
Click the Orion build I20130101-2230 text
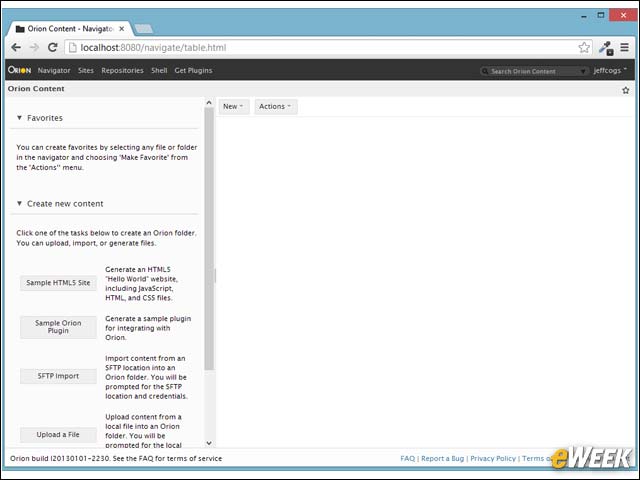[60, 458]
